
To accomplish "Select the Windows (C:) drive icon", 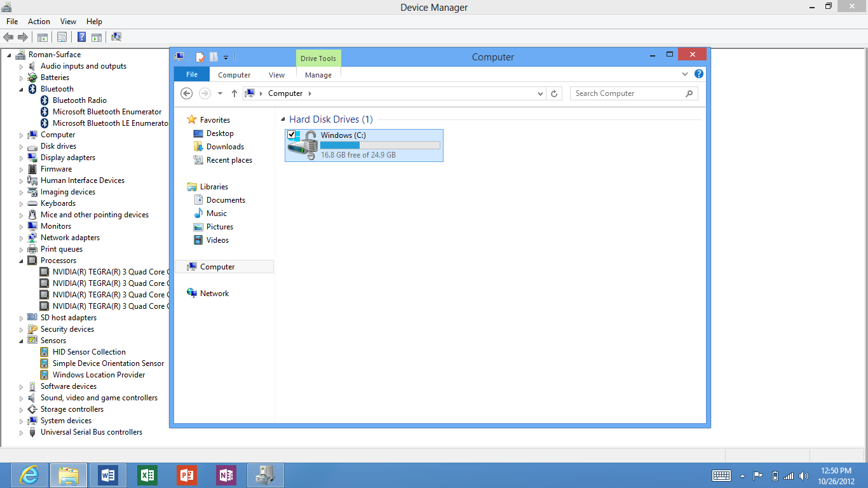I will (302, 146).
